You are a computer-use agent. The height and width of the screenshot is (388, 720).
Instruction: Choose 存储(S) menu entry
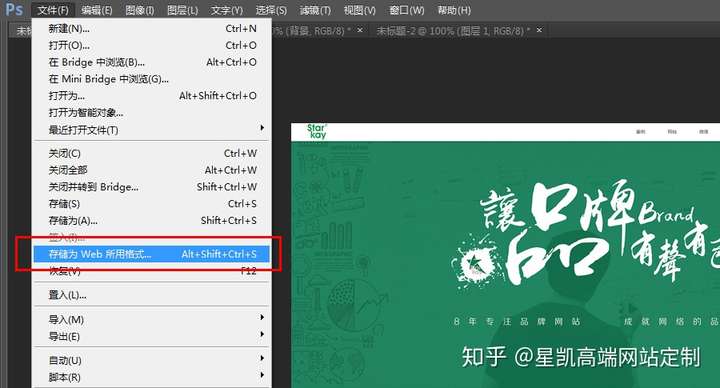[152, 204]
